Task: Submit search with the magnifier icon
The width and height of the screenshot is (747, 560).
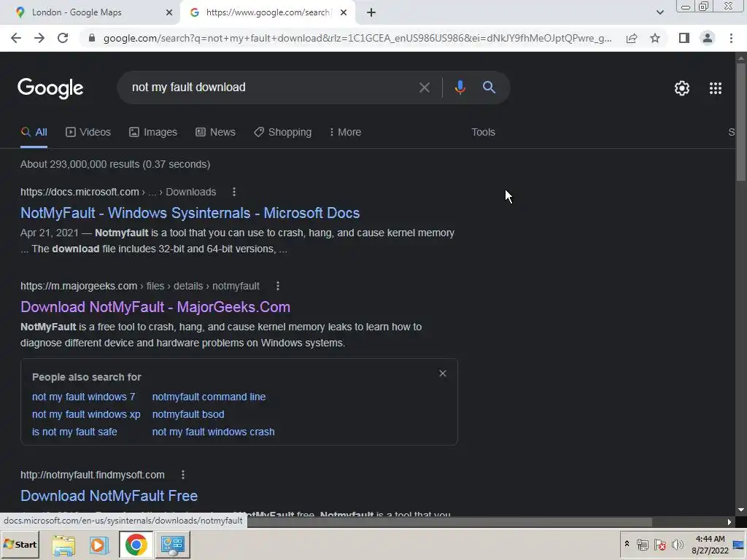Action: [x=489, y=87]
